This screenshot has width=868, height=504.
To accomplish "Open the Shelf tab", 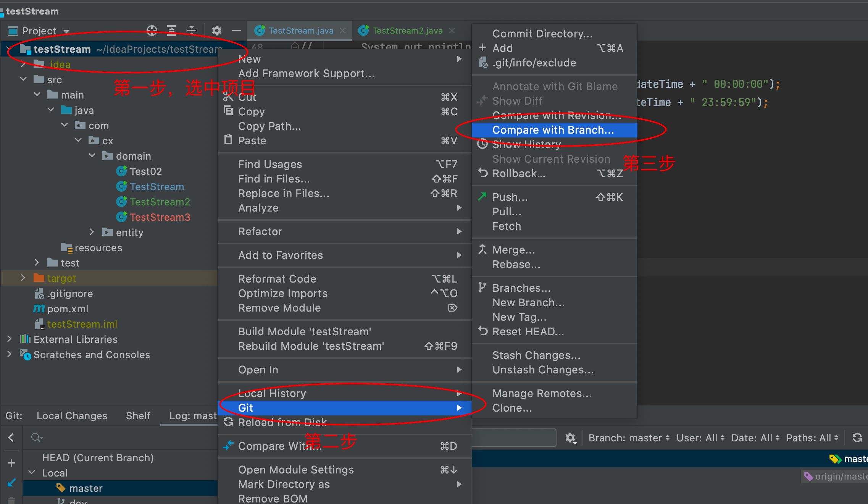I will [138, 416].
